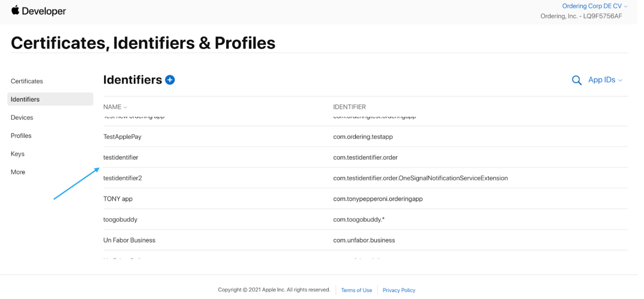Viewport: 644px width, 299px height.
Task: Click the Apple copyright notice
Action: coord(274,290)
